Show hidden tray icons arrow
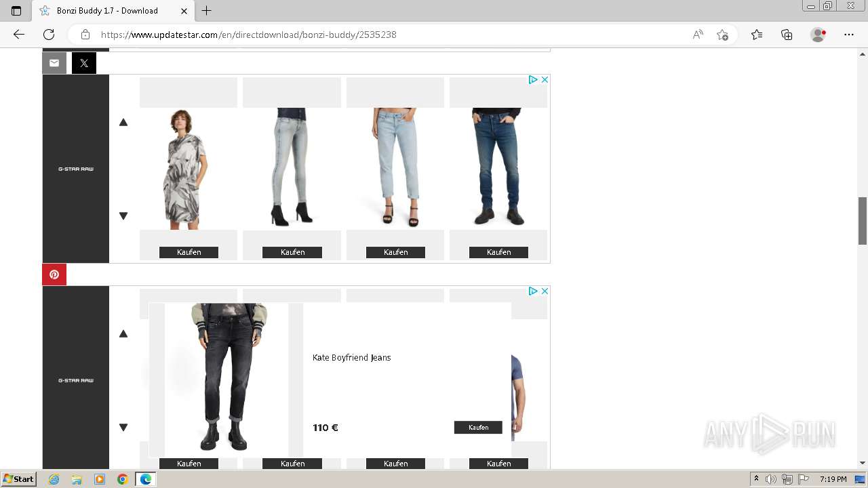868x488 pixels. point(756,479)
